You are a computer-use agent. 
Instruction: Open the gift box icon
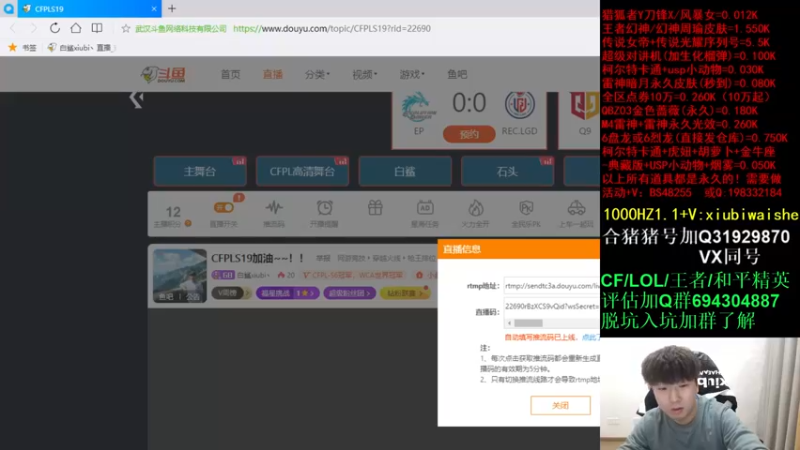click(x=375, y=208)
